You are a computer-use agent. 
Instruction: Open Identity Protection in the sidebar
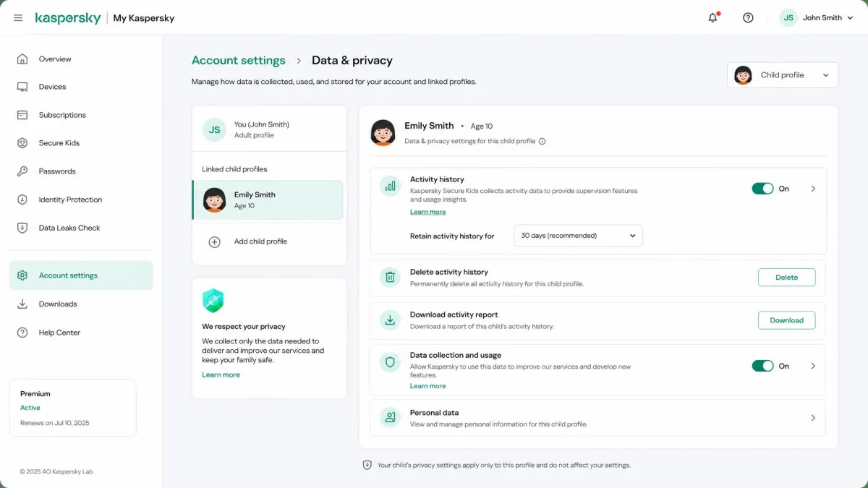pos(81,200)
